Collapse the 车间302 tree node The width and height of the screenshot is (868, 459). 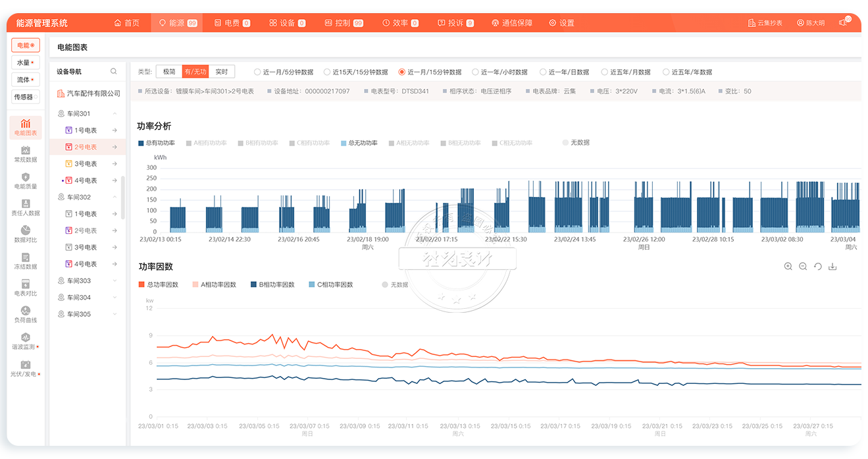[x=115, y=197]
